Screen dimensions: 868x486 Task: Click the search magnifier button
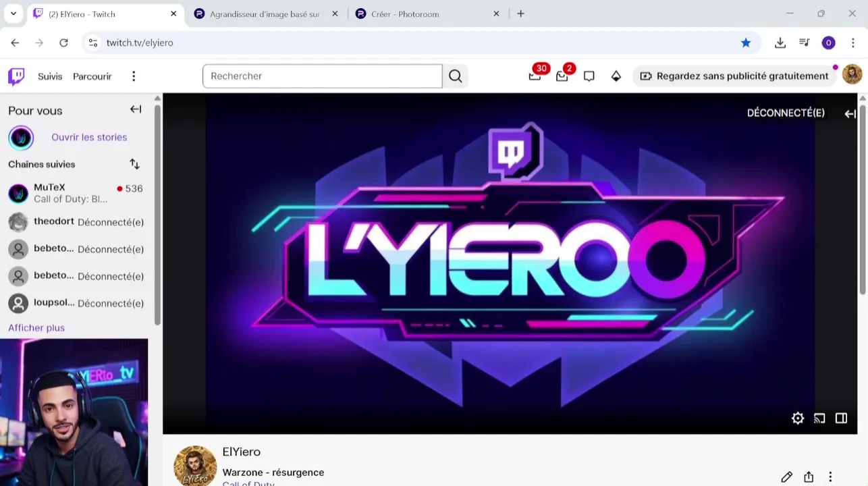point(456,76)
